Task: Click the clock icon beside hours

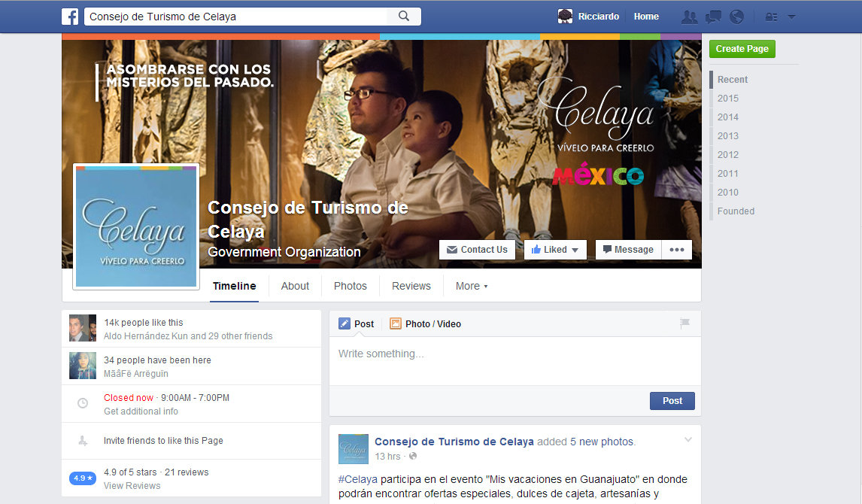Action: click(83, 403)
